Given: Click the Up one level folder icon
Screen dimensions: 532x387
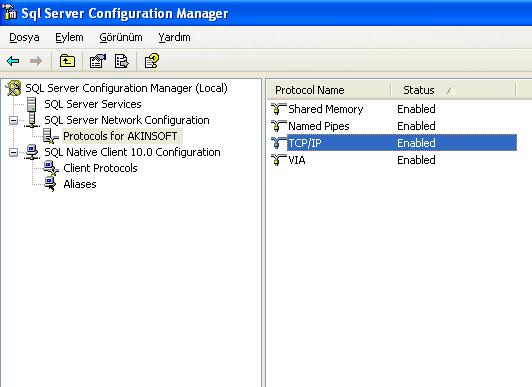Looking at the screenshot, I should tap(67, 61).
